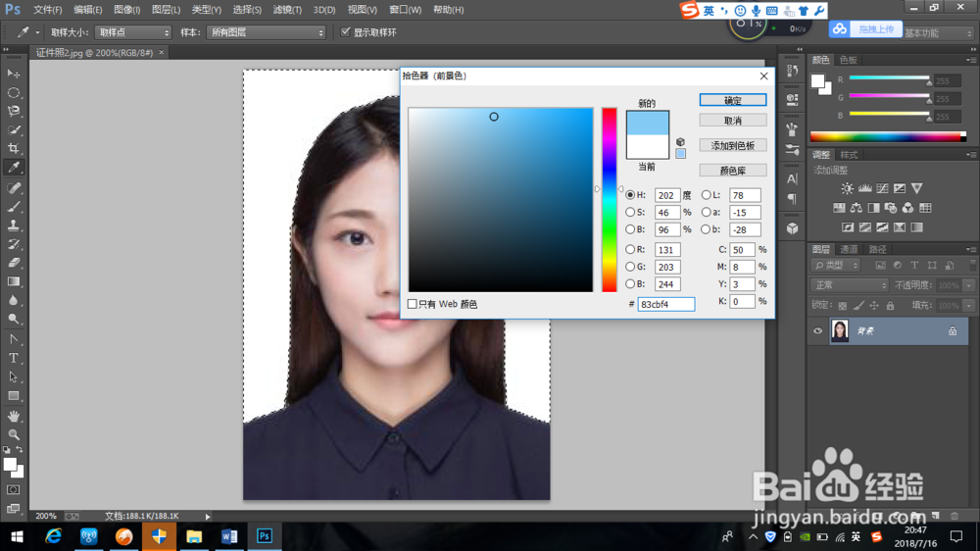Open the 基本功能 workspace dropdown

click(939, 32)
